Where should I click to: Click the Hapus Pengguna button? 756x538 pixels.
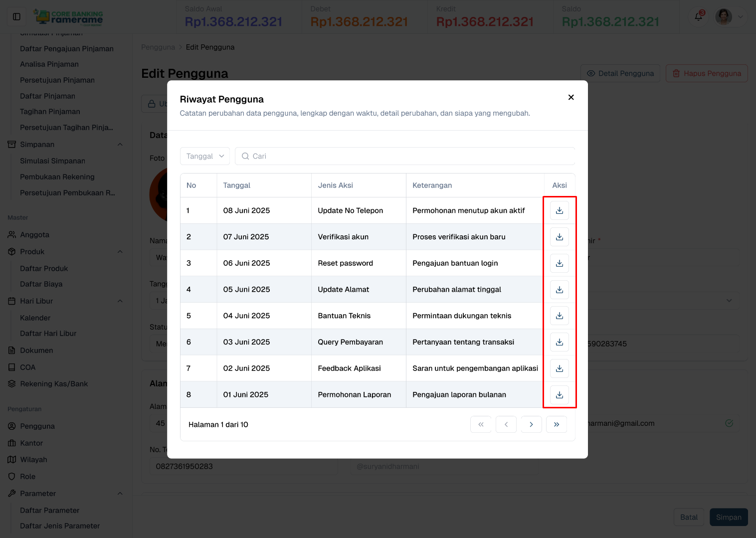pos(706,73)
